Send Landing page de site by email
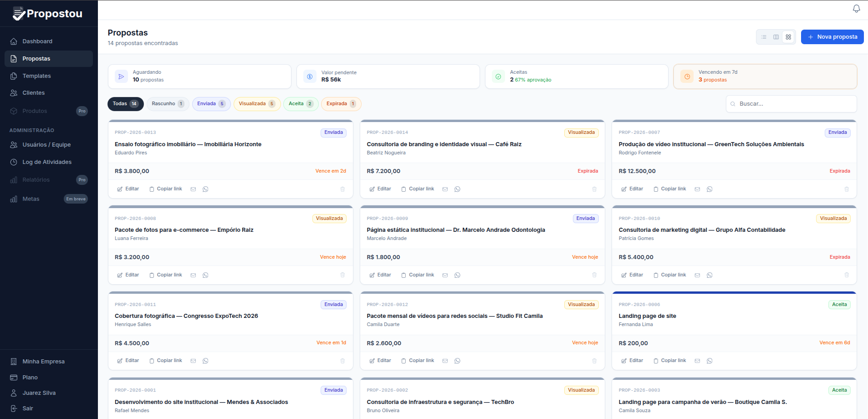 click(x=697, y=361)
